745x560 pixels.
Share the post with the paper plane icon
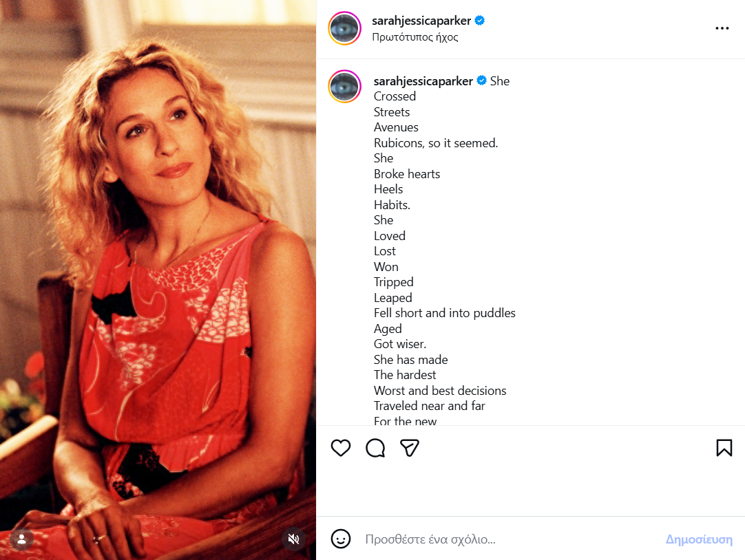pyautogui.click(x=410, y=448)
